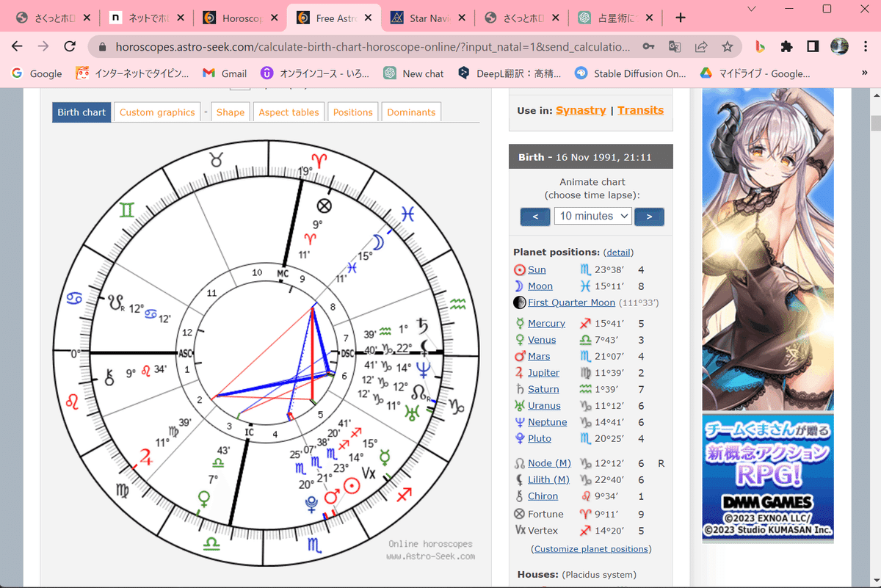The width and height of the screenshot is (881, 588).
Task: Go back to the previous page
Action: pyautogui.click(x=17, y=46)
